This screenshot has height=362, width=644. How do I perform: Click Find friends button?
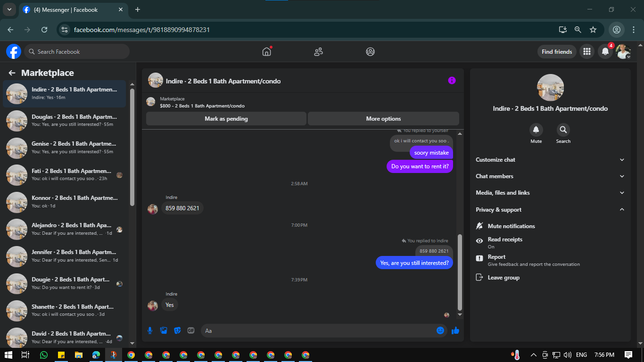click(x=557, y=52)
